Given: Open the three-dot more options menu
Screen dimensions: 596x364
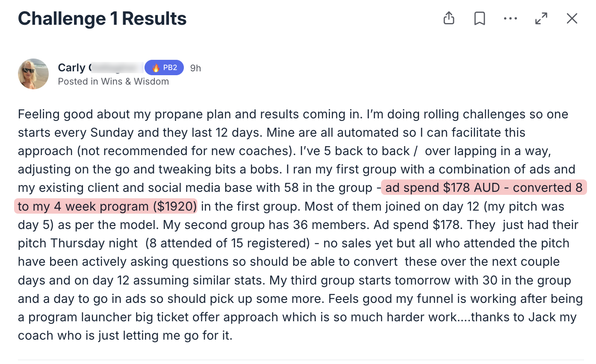Looking at the screenshot, I should pos(510,18).
